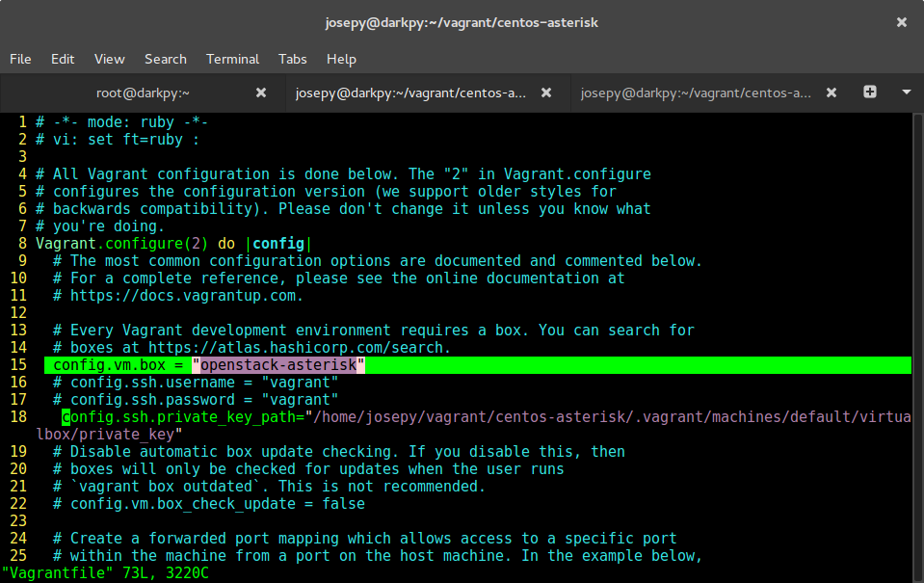The image size is (924, 583).
Task: Click the URL https://atlas.hashicorp.com/search on line 14
Action: (295, 347)
